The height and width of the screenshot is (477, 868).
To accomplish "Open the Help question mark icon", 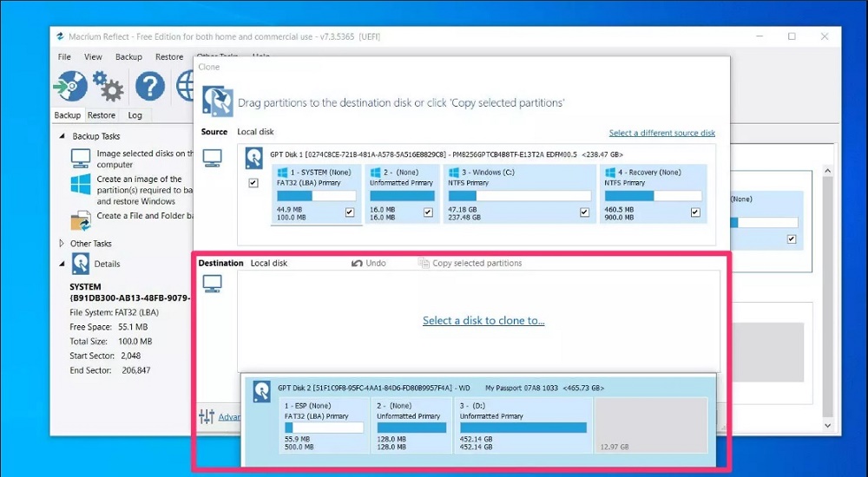I will pyautogui.click(x=150, y=87).
